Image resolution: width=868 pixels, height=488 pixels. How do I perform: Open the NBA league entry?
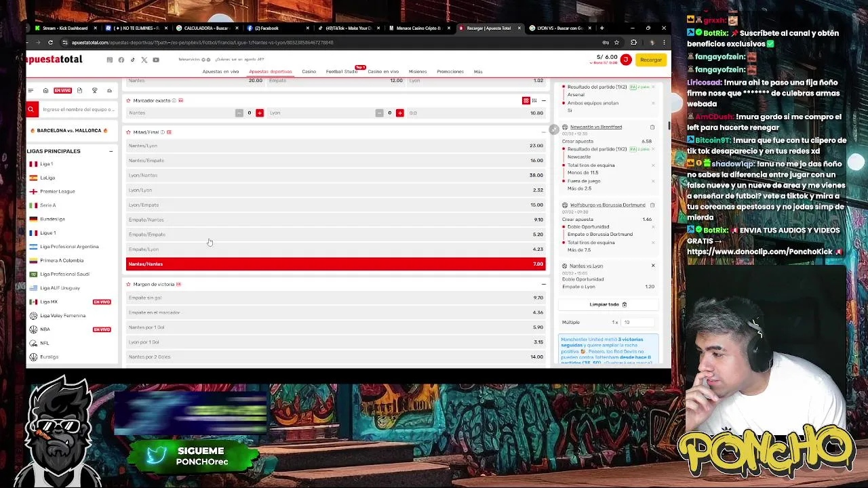click(45, 329)
